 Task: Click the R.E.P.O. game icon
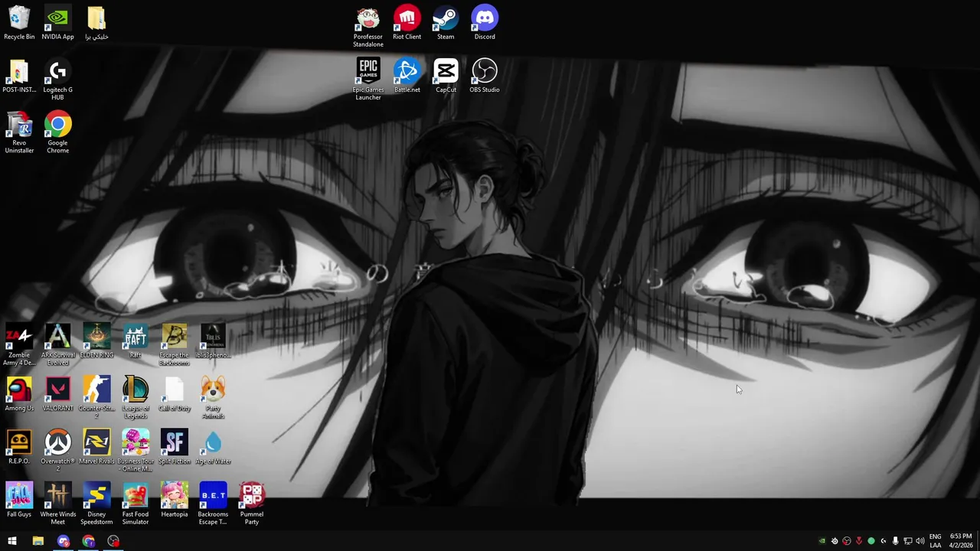[x=19, y=448]
